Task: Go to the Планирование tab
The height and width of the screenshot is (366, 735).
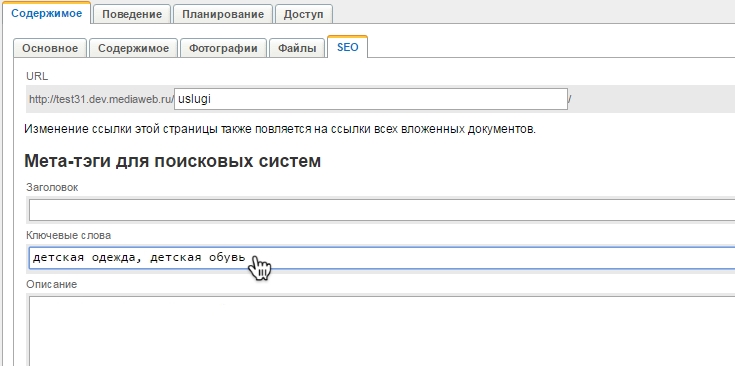Action: tap(223, 14)
